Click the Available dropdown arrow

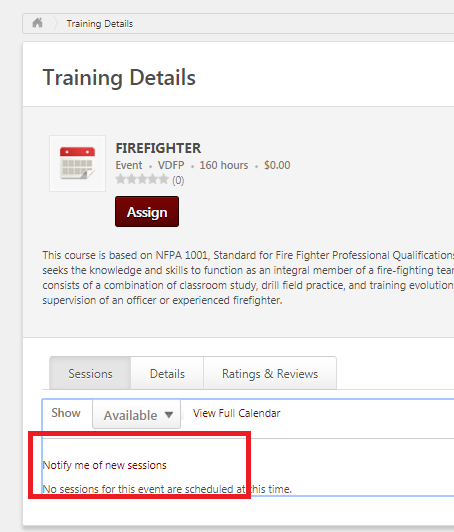(169, 415)
